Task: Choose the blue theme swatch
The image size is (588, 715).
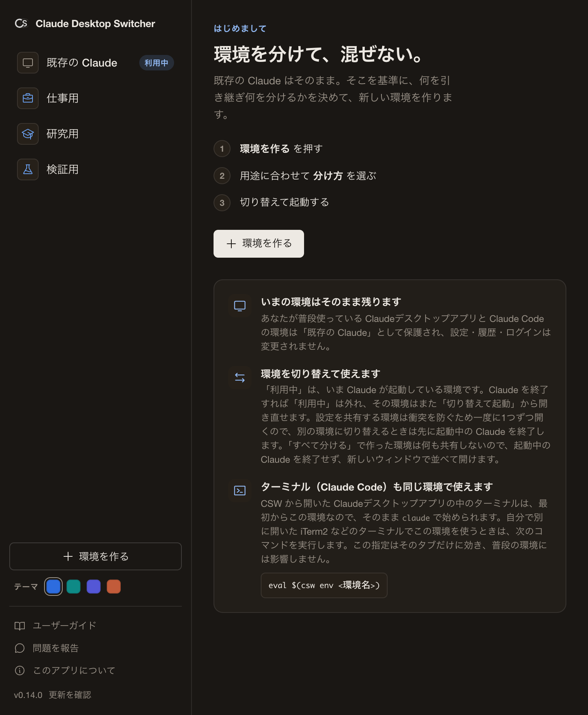Action: pos(53,587)
